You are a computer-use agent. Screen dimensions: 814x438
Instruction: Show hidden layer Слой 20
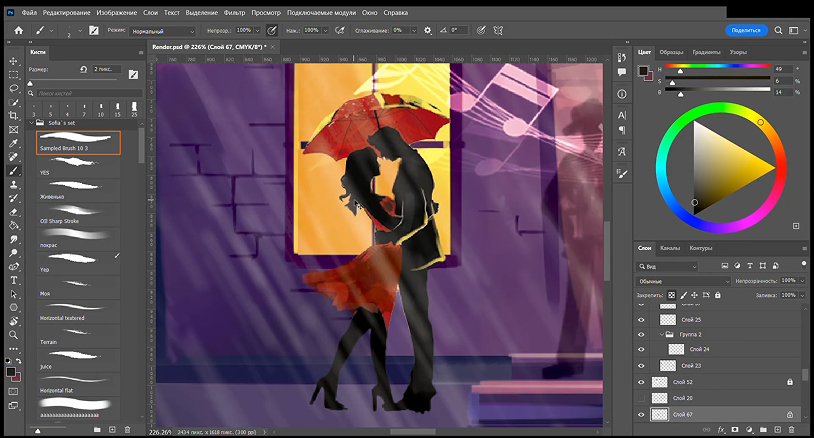pos(642,398)
